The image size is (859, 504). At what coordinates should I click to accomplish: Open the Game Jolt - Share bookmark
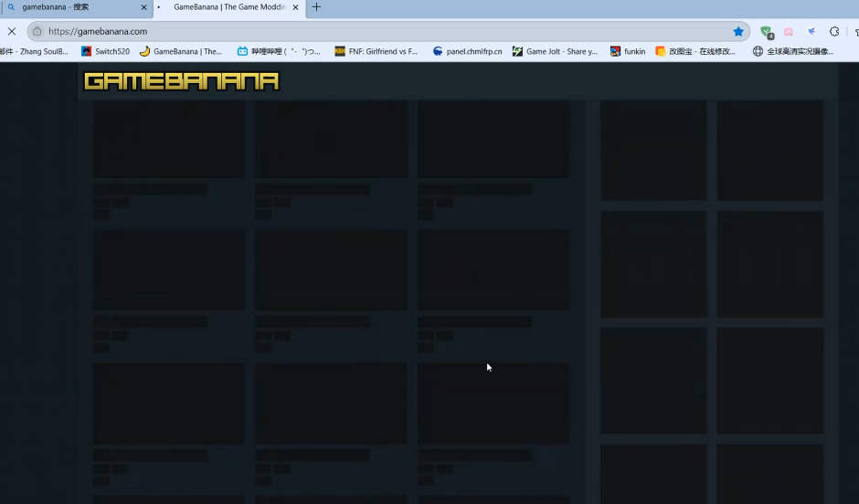pyautogui.click(x=555, y=51)
